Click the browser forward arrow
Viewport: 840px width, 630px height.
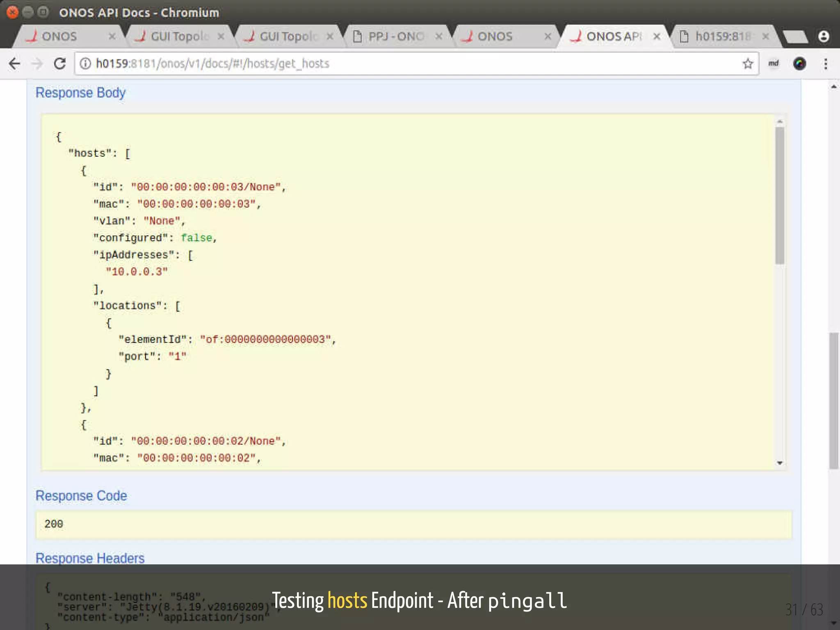click(37, 64)
